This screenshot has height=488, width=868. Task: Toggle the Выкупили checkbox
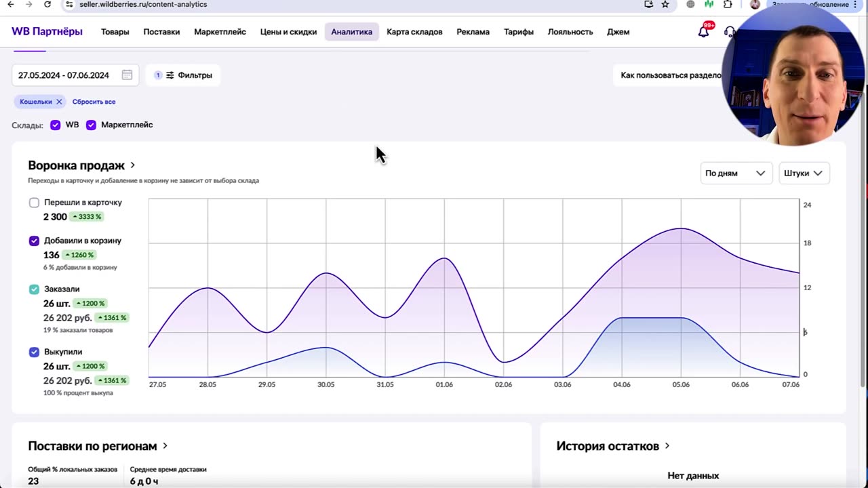(x=34, y=352)
